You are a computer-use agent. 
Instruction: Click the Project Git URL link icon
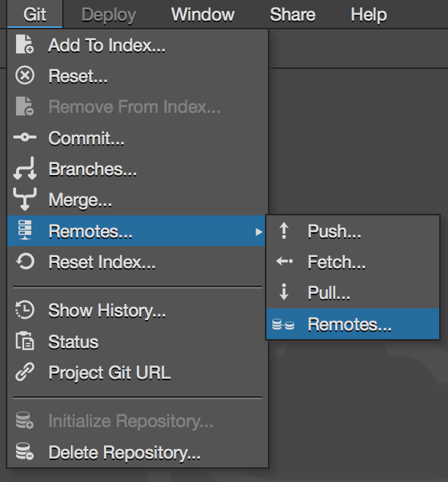(25, 372)
